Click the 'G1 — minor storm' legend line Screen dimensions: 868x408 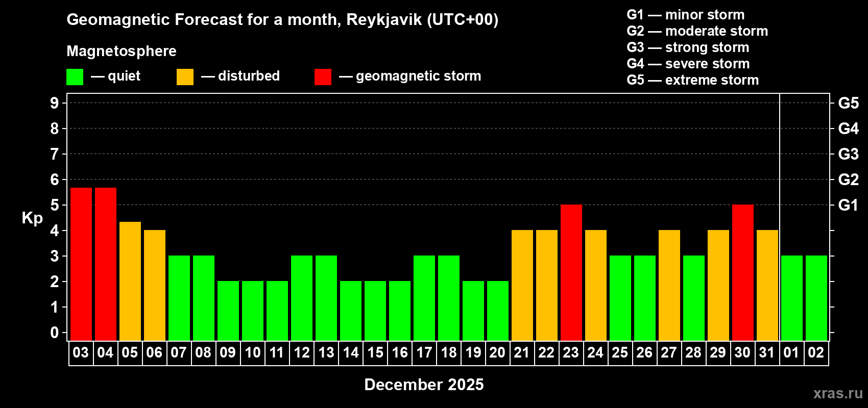click(x=686, y=15)
